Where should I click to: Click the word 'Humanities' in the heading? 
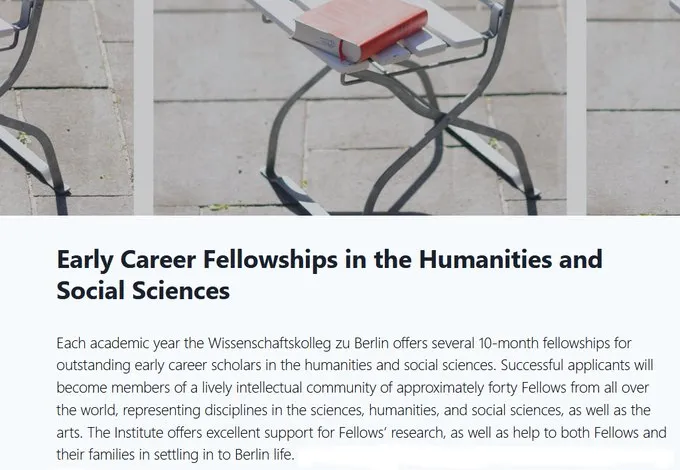point(485,259)
